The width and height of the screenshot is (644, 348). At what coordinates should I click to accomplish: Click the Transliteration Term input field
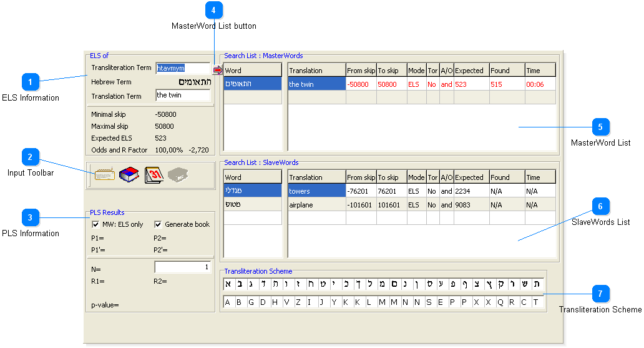pyautogui.click(x=183, y=68)
